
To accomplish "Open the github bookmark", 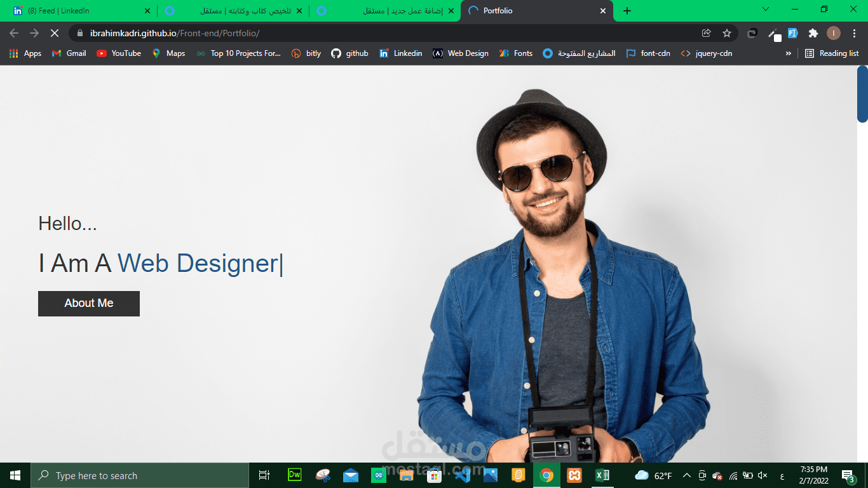I will [x=349, y=53].
